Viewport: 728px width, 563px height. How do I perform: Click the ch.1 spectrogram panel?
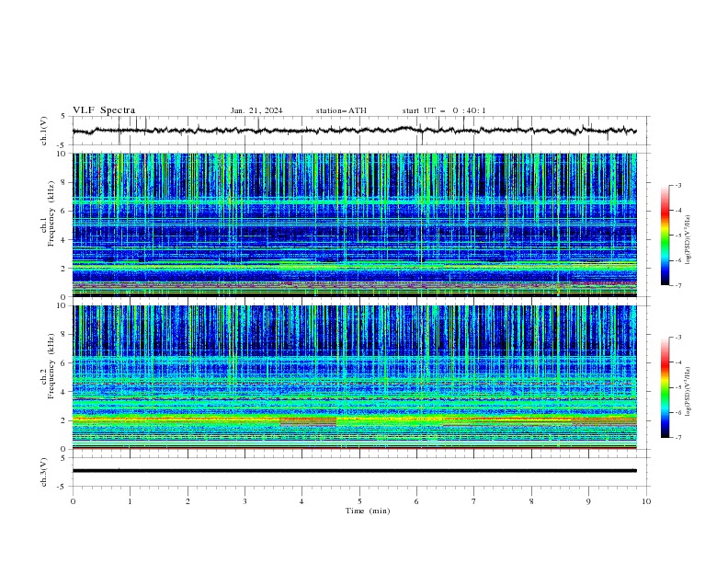pyautogui.click(x=355, y=224)
